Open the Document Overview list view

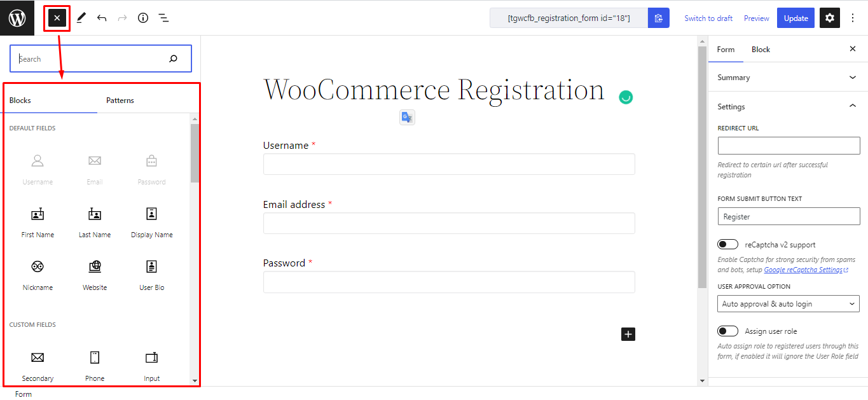click(x=163, y=18)
